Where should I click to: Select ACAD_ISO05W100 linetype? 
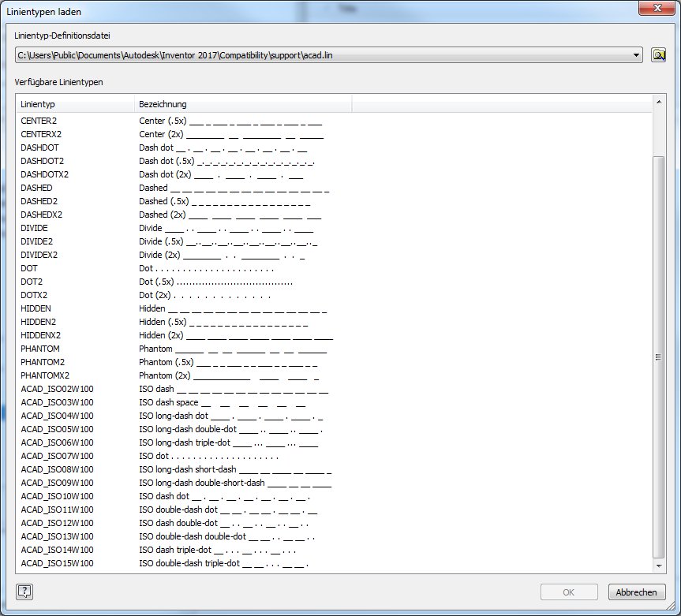57,429
